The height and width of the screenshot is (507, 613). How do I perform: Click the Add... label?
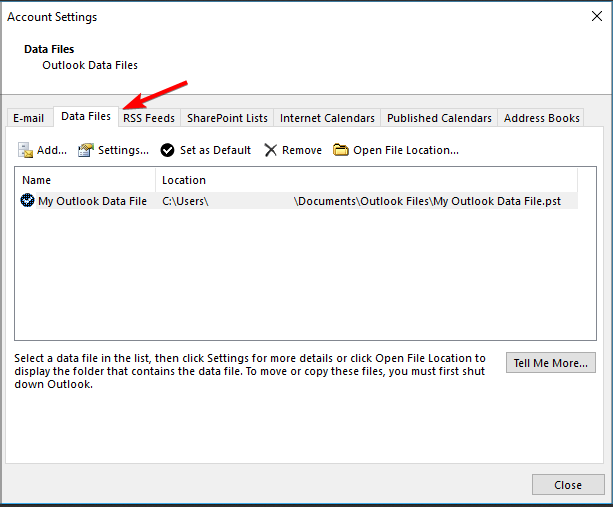52,150
